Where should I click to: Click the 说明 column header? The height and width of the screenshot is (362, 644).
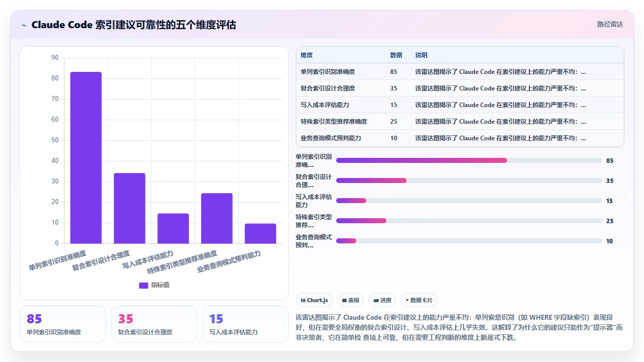[x=421, y=55]
